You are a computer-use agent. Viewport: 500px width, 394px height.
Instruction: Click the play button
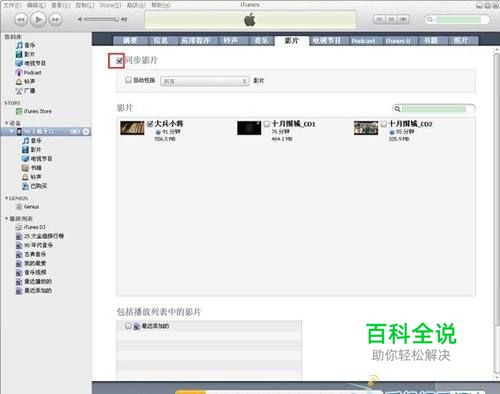38,20
